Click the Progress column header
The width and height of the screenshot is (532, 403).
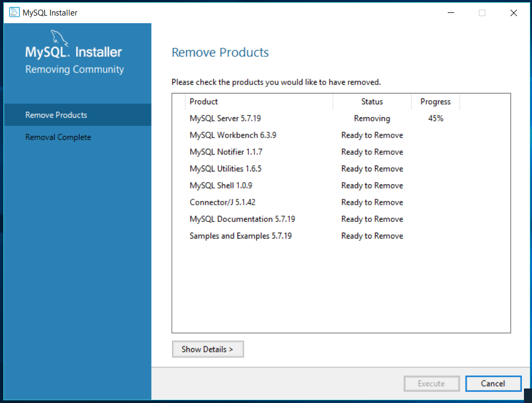pos(435,102)
